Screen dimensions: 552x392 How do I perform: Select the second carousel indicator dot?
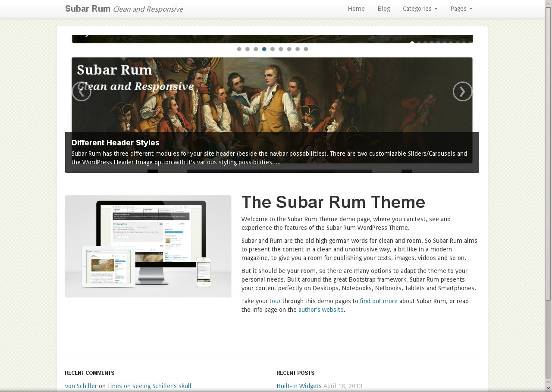coord(248,49)
